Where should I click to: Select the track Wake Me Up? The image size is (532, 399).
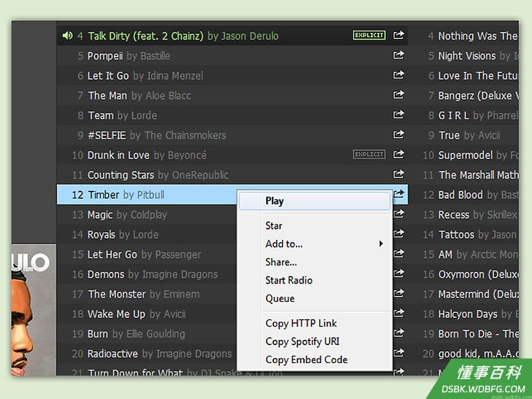(116, 314)
